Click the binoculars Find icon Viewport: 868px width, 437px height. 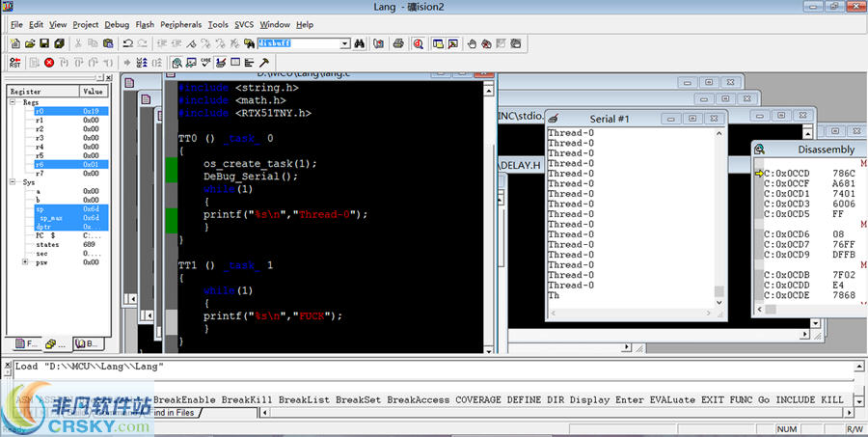pyautogui.click(x=360, y=43)
